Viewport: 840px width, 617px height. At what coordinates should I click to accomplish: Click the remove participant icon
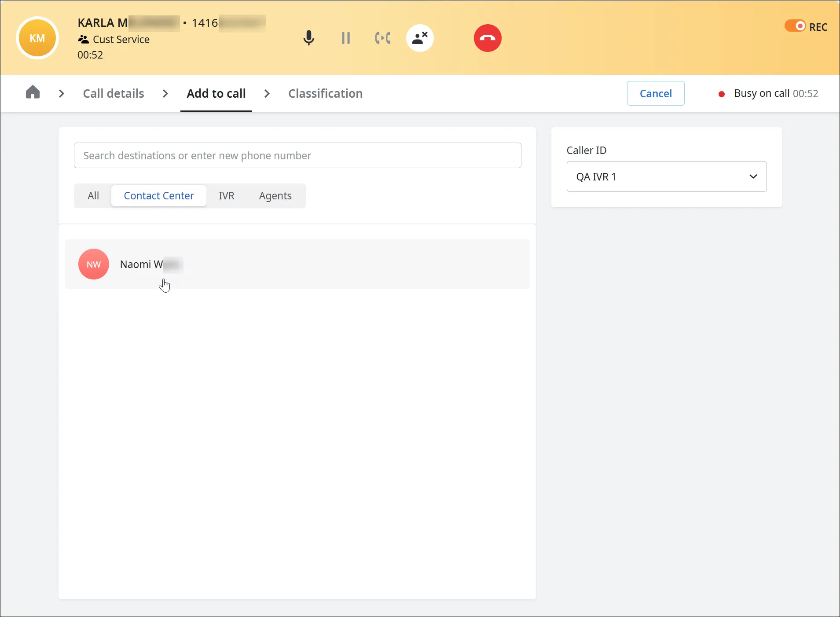click(420, 38)
